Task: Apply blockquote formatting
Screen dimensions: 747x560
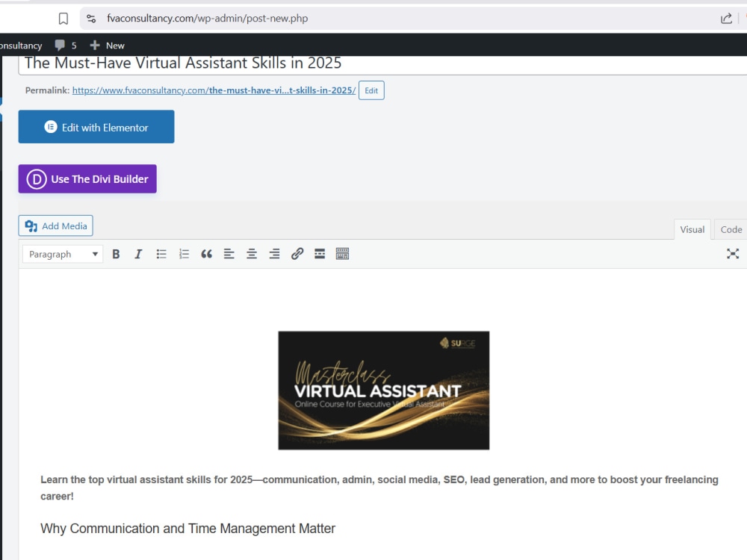Action: pyautogui.click(x=206, y=254)
